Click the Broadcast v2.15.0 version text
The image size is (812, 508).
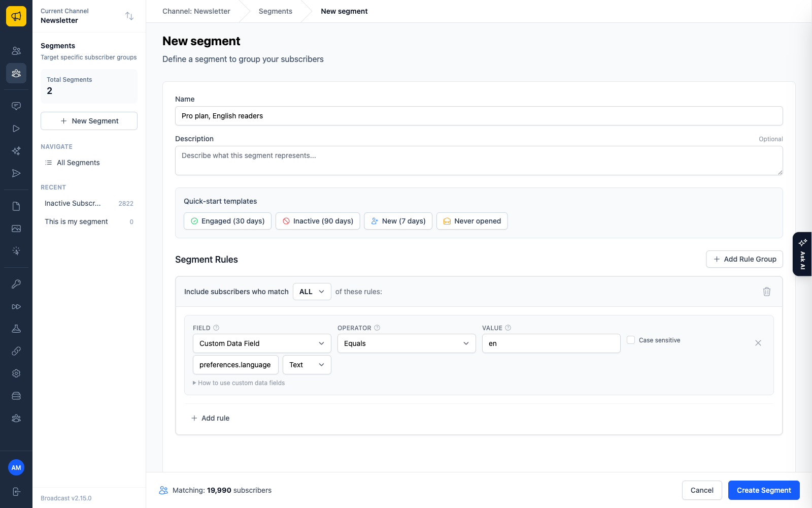(66, 498)
